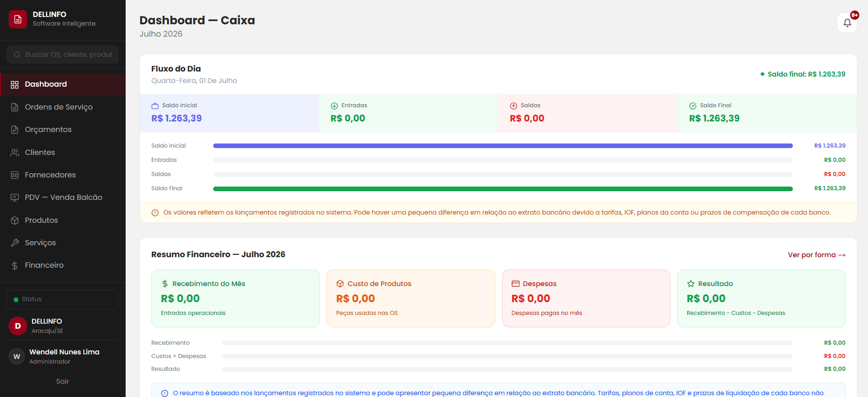Click the Resumo Financeiro — Julho 2026 heading

coord(218,254)
